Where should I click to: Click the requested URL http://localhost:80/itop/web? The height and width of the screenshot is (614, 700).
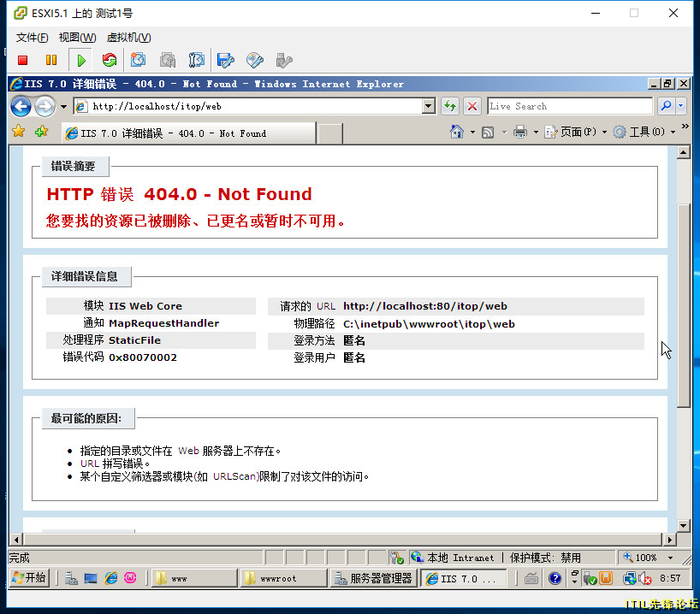pyautogui.click(x=425, y=306)
